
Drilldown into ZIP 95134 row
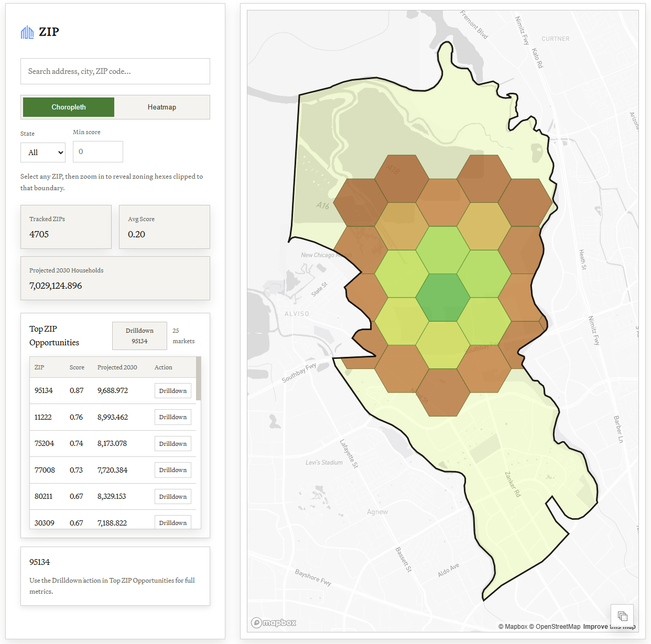point(173,391)
